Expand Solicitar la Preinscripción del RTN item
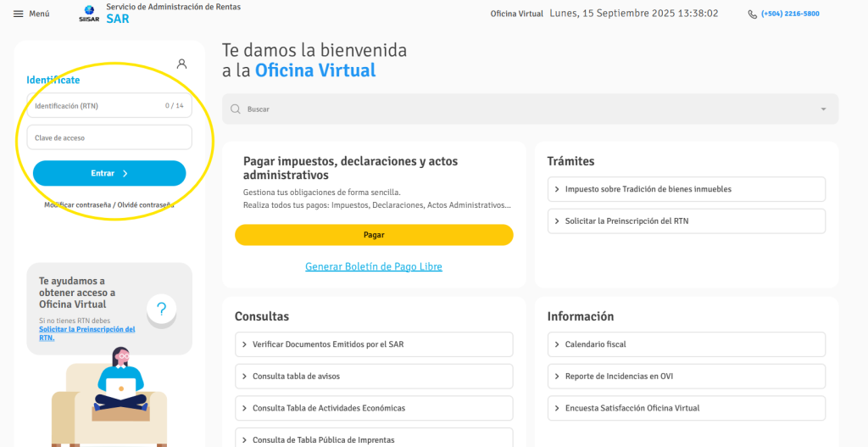The image size is (868, 447). coord(687,221)
